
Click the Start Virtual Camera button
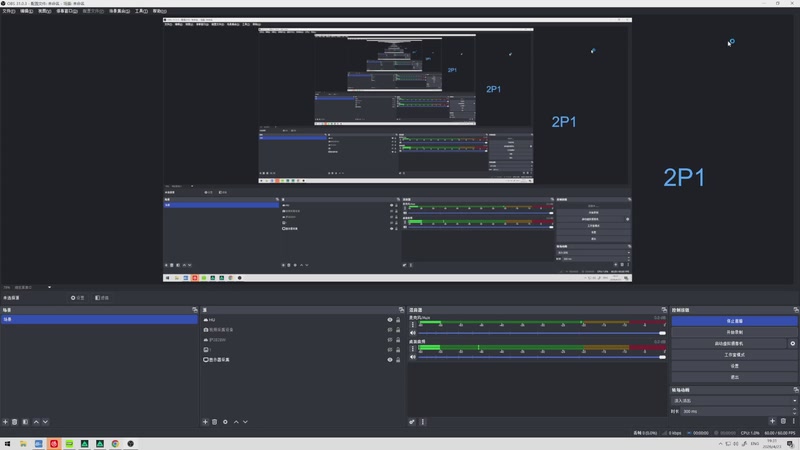pos(729,343)
